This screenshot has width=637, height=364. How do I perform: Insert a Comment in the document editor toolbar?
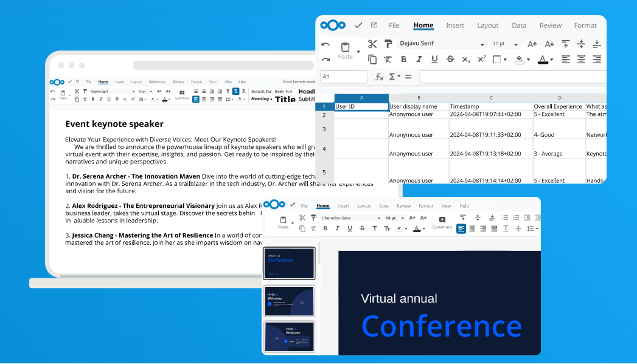[182, 95]
